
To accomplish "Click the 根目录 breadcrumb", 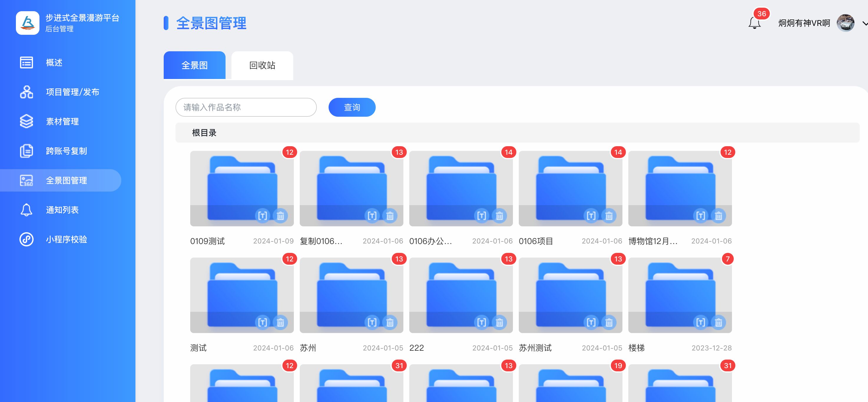I will click(204, 133).
